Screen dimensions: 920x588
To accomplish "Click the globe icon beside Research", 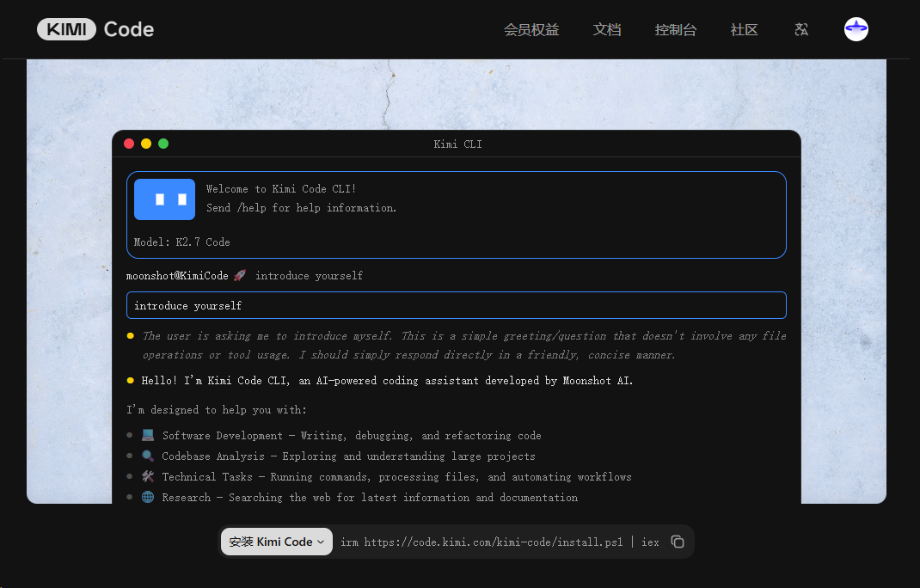I will click(148, 497).
